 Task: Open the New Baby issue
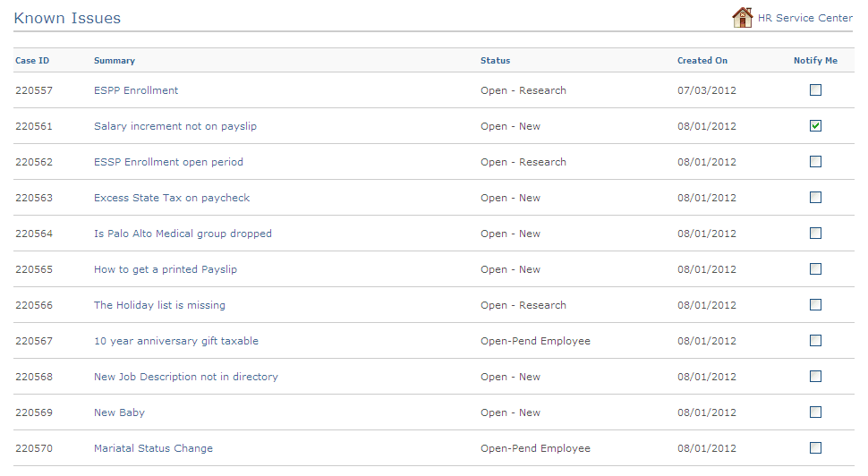pyautogui.click(x=119, y=412)
